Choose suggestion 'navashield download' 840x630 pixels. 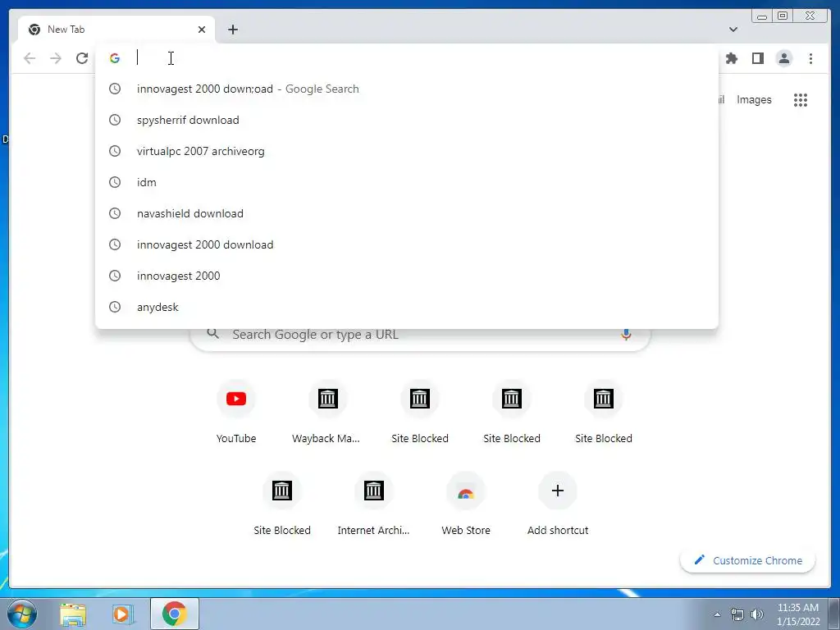[x=407, y=213]
